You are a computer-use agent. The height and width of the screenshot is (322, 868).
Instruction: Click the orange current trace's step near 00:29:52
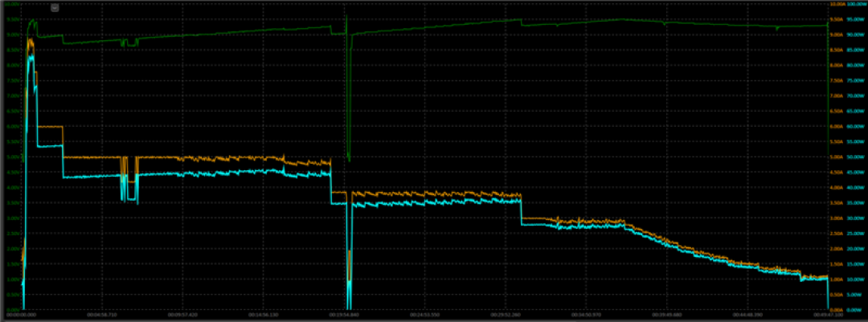click(522, 206)
